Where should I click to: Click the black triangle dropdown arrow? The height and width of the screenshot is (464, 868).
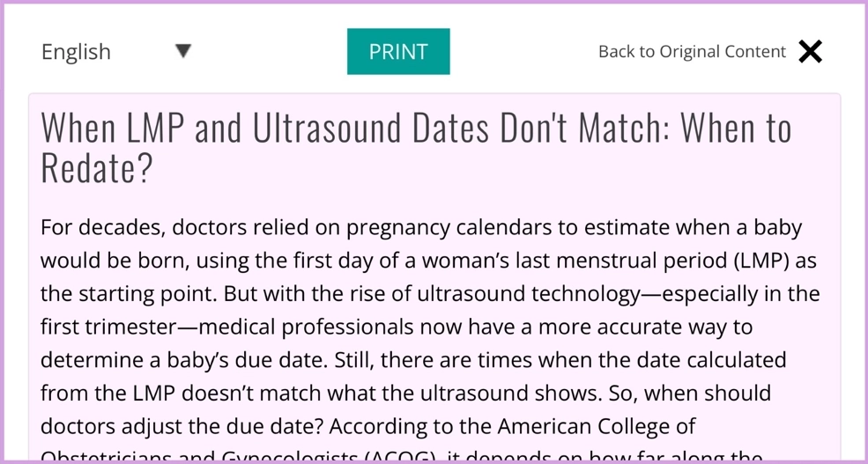coord(183,51)
